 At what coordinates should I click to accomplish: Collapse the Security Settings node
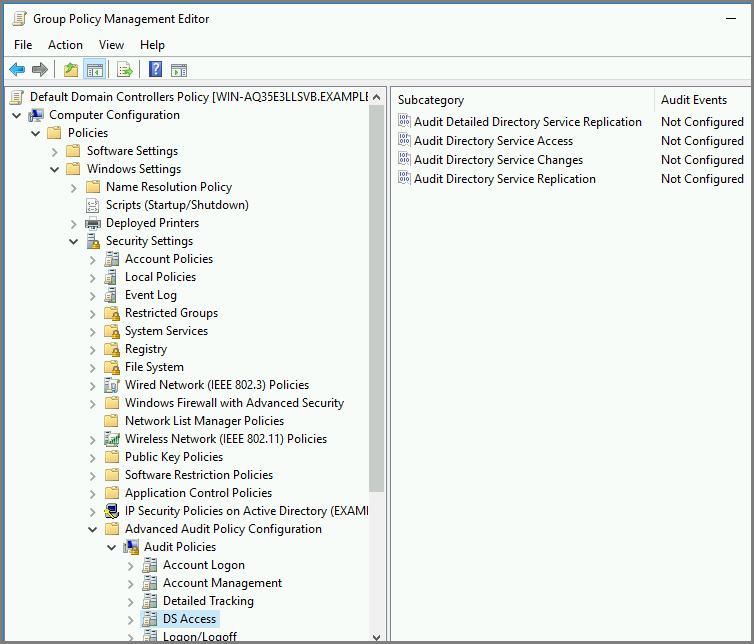coord(74,241)
